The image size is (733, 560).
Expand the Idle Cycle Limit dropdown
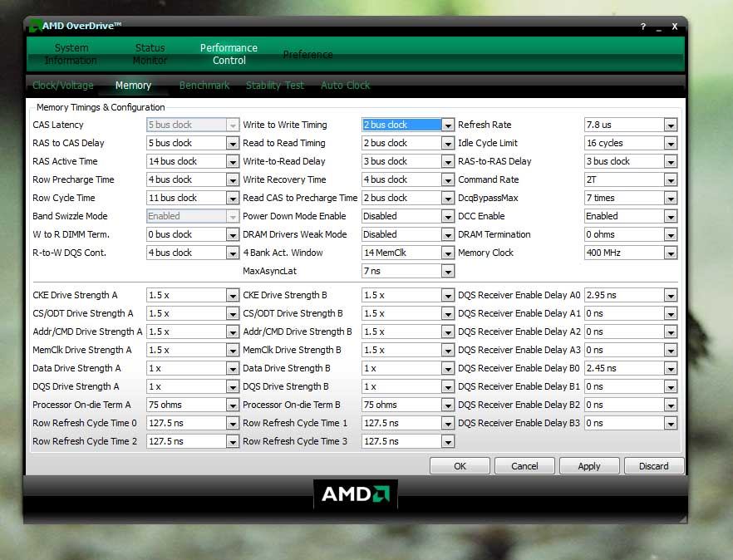(671, 143)
